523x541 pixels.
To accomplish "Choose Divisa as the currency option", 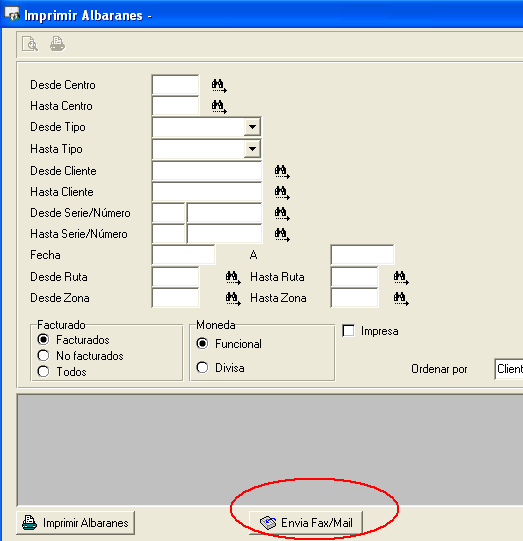I will (x=202, y=367).
